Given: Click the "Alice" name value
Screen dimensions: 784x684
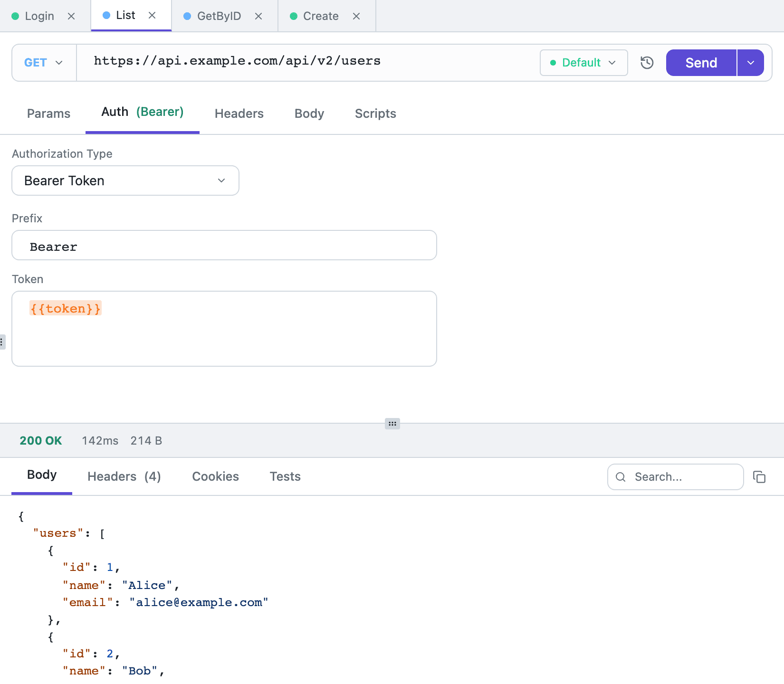Looking at the screenshot, I should click(147, 586).
